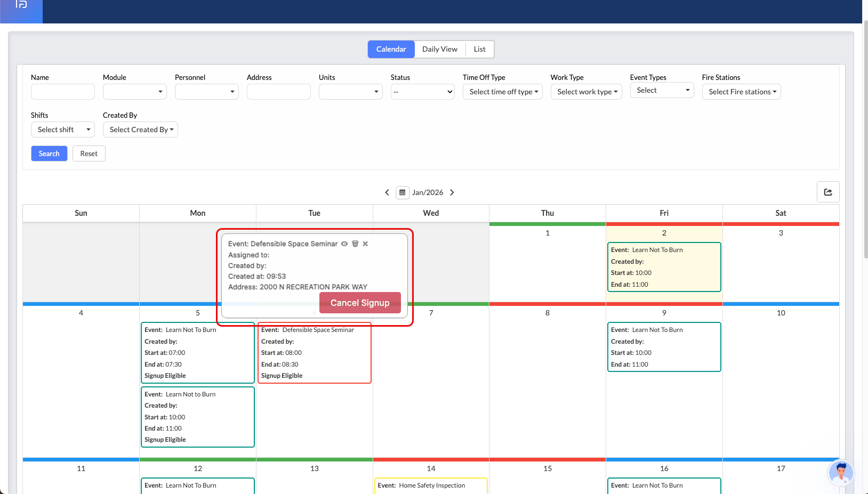868x494 pixels.
Task: Click the Reset filters button
Action: point(89,153)
